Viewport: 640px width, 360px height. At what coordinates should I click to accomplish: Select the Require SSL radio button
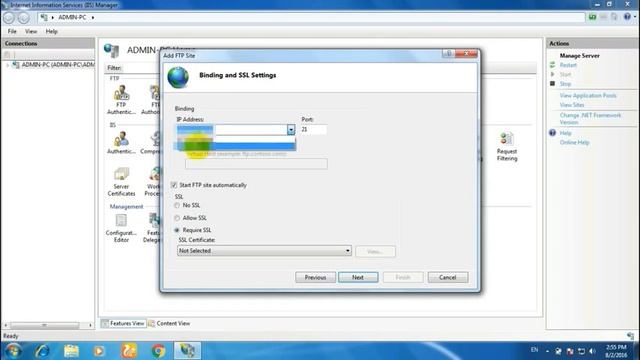(x=177, y=230)
